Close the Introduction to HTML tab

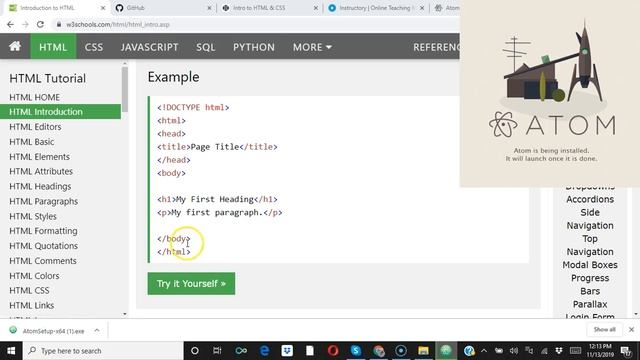(103, 8)
